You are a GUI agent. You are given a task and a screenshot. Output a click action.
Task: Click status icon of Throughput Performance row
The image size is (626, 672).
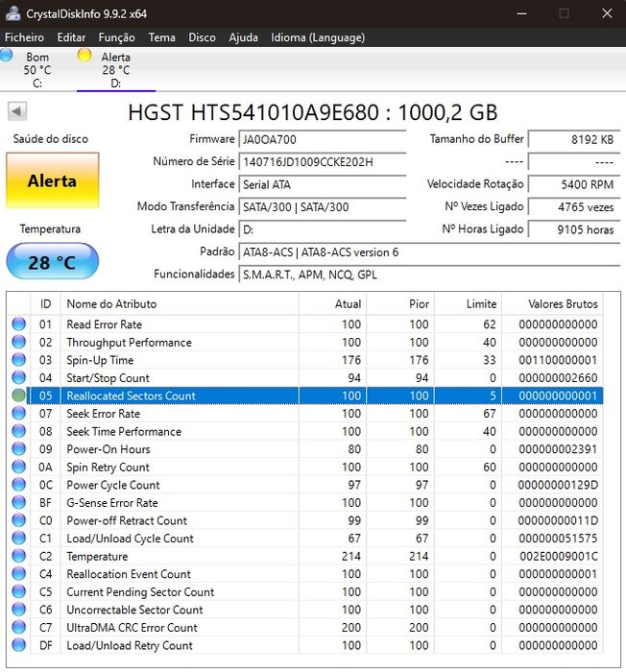pyautogui.click(x=18, y=342)
